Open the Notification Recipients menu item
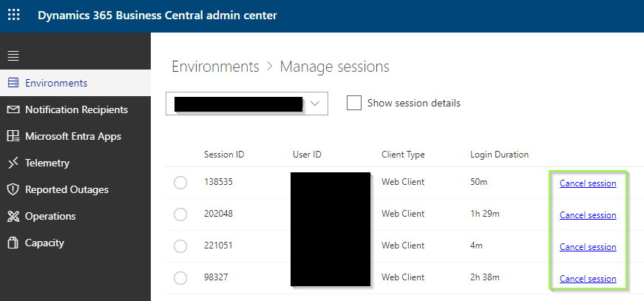Viewport: 644px width, 301px height. coord(76,109)
